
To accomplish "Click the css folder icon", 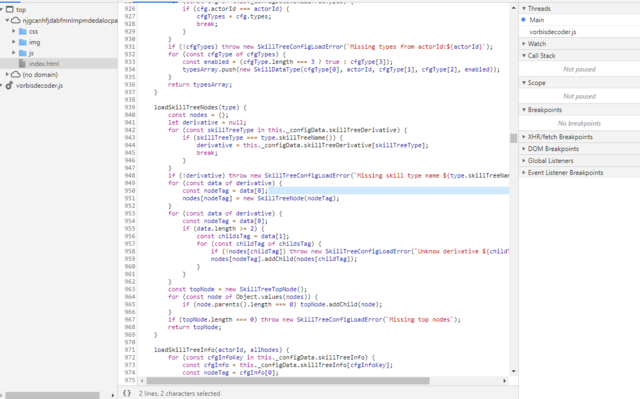I will click(23, 31).
